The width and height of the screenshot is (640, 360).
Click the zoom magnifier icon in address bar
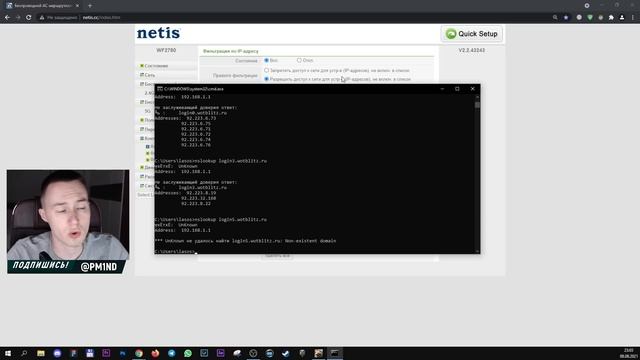(555, 18)
